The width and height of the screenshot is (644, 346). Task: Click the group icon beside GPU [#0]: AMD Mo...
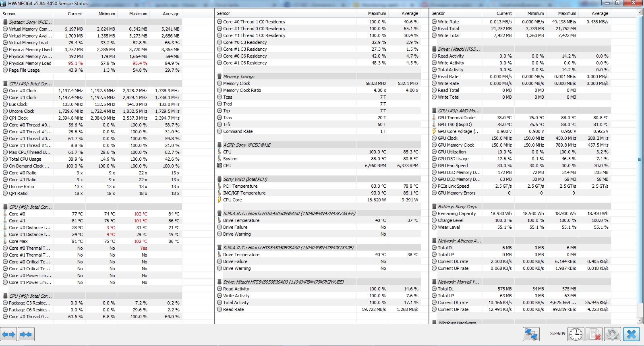[x=434, y=111]
